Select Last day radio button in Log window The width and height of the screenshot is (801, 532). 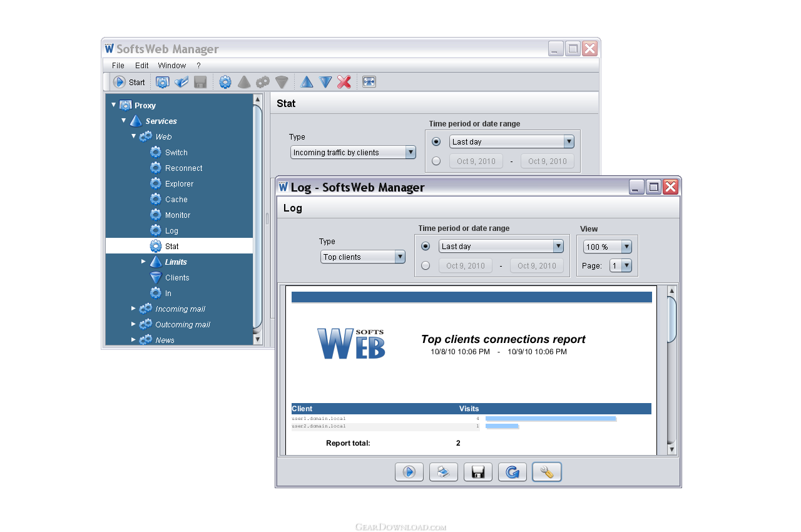[426, 246]
